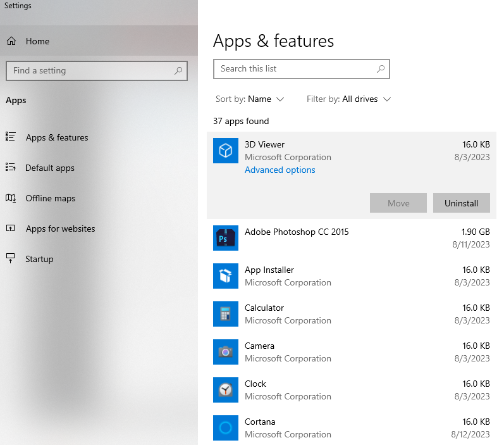Screen dimensions: 504x445
Task: Go to Home in Settings
Action: click(99, 41)
